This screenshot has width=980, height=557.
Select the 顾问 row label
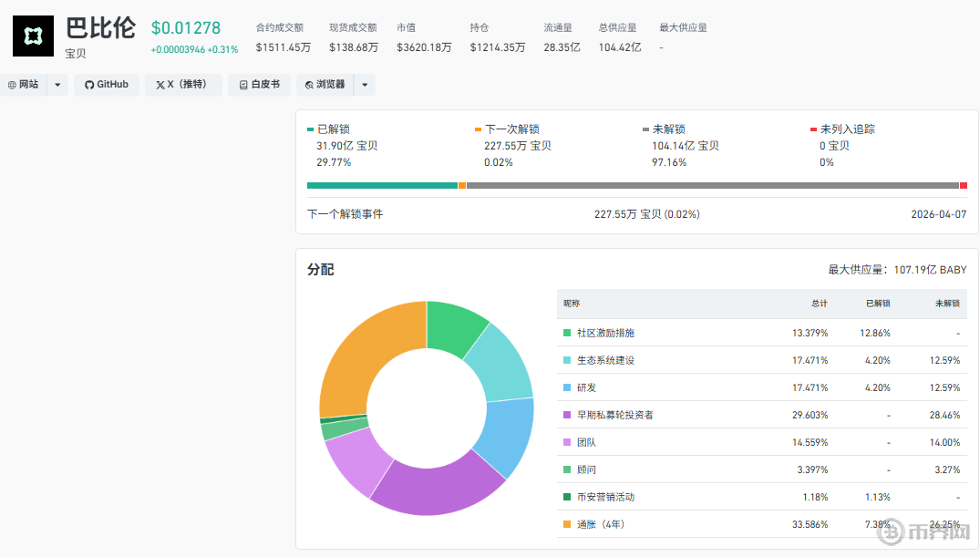[x=586, y=469]
